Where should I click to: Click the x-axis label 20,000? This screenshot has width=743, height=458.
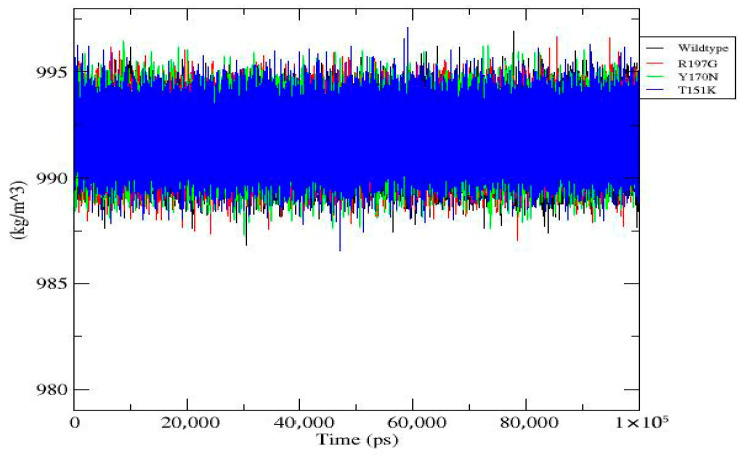(190, 422)
